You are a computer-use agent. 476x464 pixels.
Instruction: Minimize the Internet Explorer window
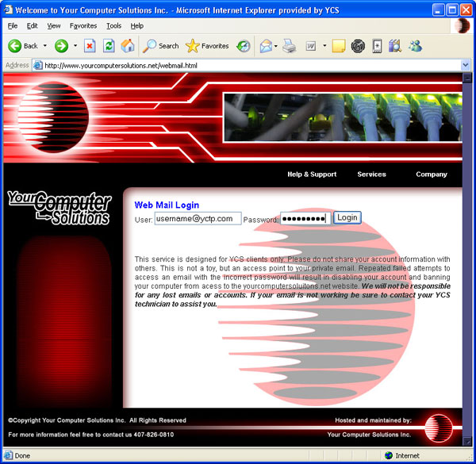437,10
